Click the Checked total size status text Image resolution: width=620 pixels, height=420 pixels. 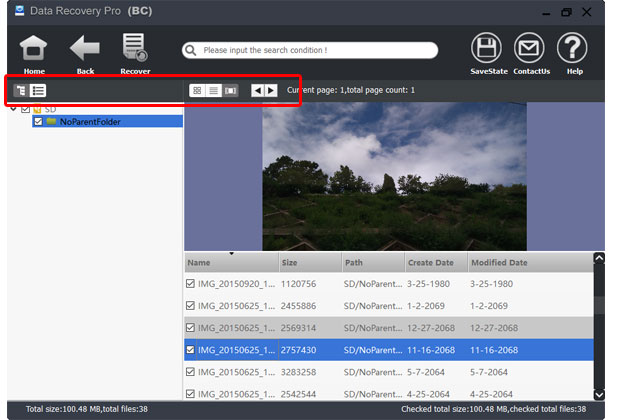[x=493, y=409]
